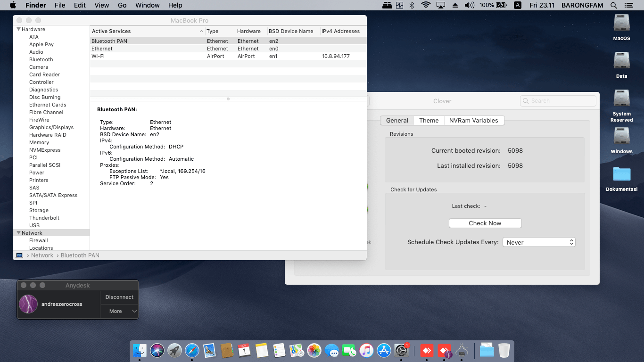Open Notes icon in the dock
644x362 pixels.
[x=262, y=350]
